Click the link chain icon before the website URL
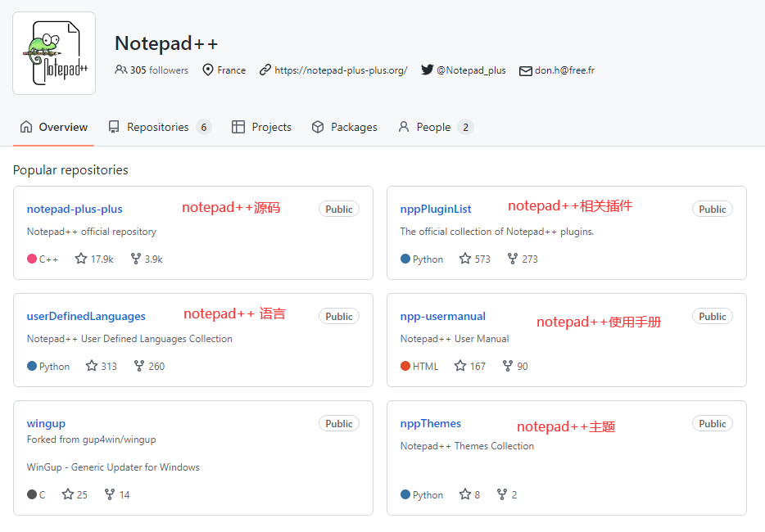The height and width of the screenshot is (532, 765). point(263,70)
